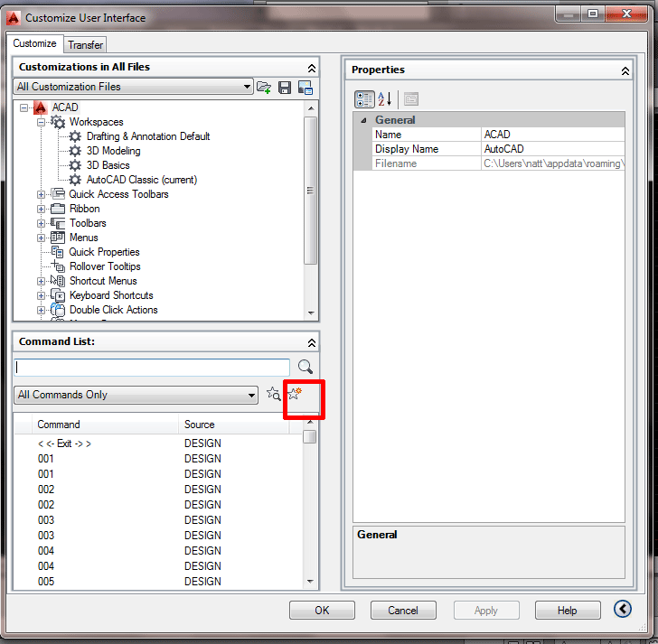Click the customization tree scrollbar thumb

311,191
